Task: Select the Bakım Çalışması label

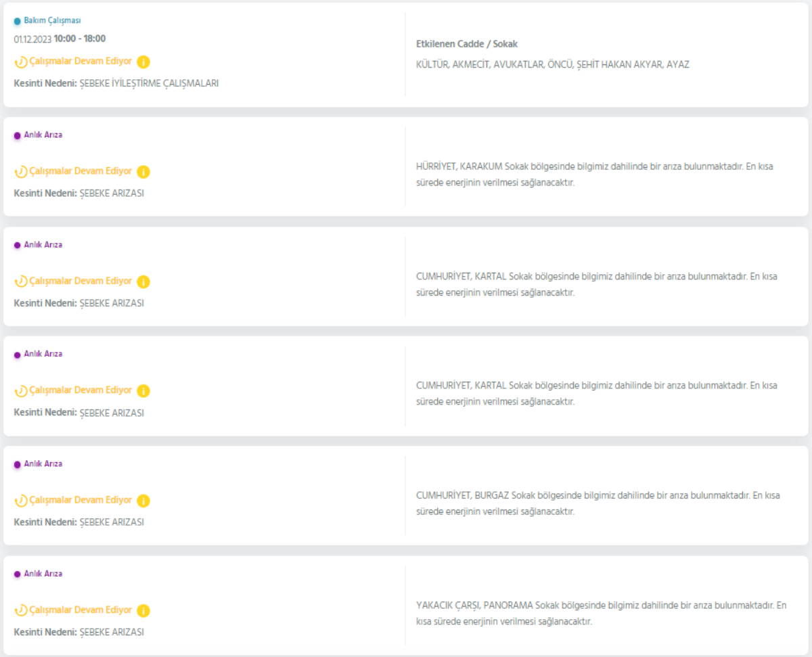Action: 52,21
